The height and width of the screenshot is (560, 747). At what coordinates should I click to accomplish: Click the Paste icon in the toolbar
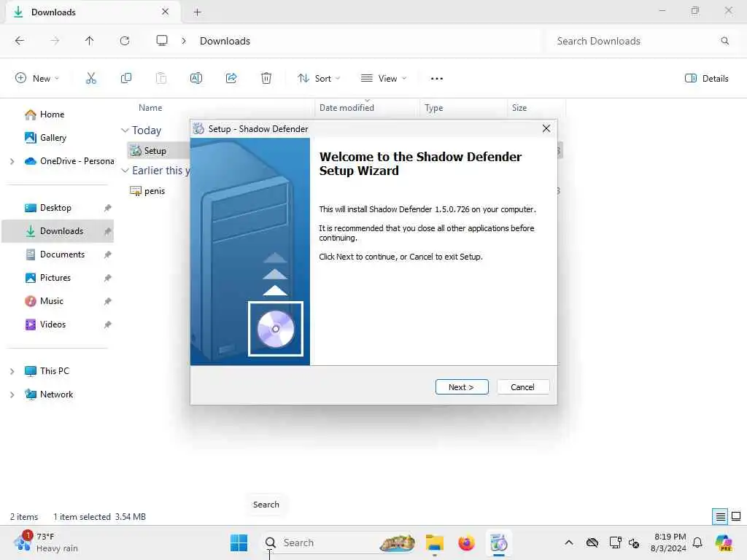(x=161, y=79)
